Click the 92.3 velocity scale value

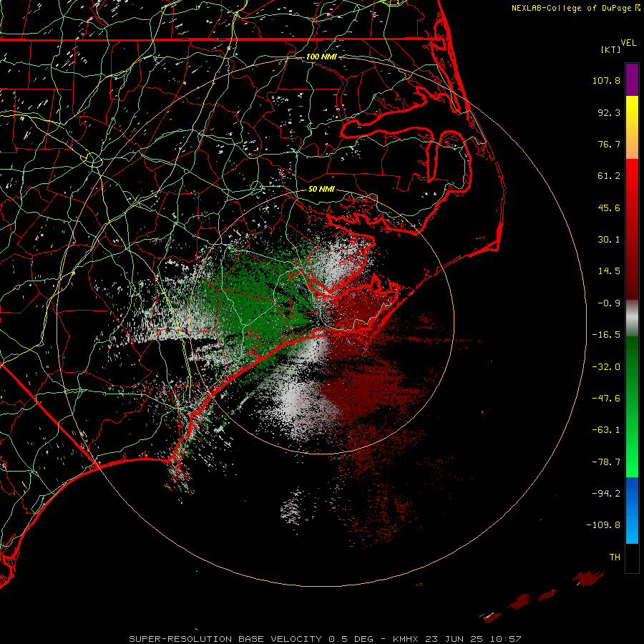[609, 112]
